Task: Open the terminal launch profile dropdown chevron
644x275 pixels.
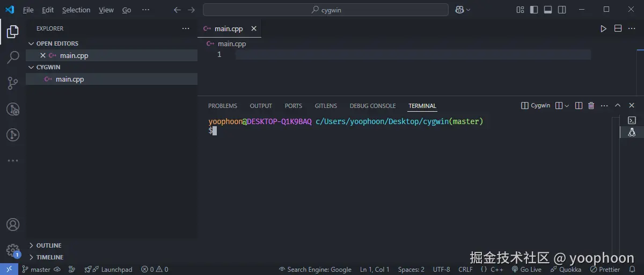Action: tap(567, 106)
